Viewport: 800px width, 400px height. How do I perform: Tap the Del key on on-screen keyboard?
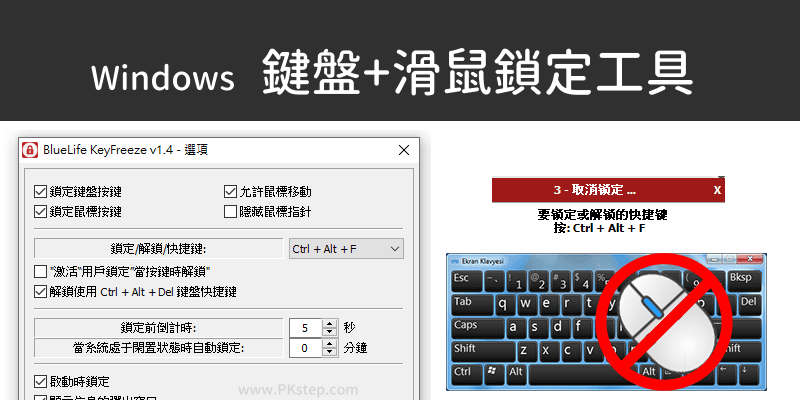pyautogui.click(x=750, y=305)
